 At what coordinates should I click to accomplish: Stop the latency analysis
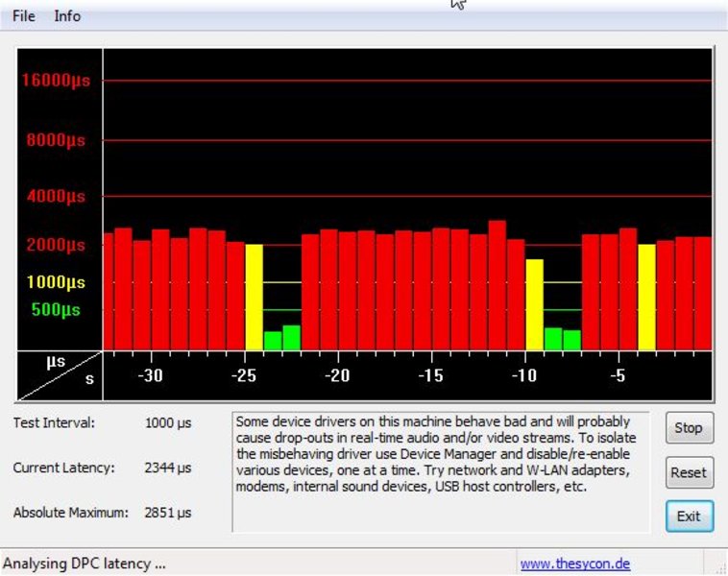690,427
